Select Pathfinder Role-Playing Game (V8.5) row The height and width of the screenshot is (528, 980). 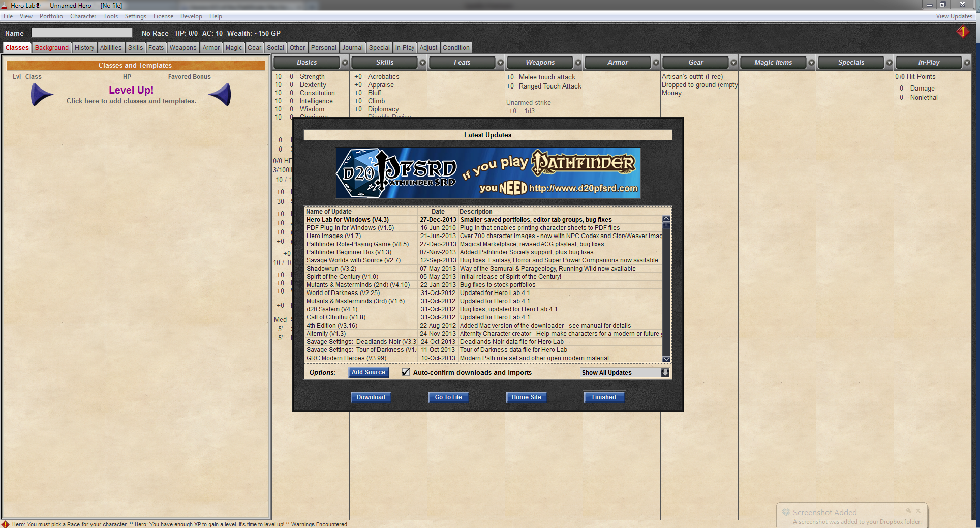coord(483,244)
